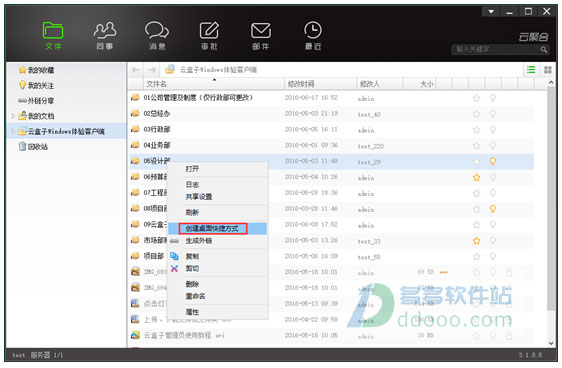
Task: Choose 重命名 from context menu
Action: (x=218, y=296)
